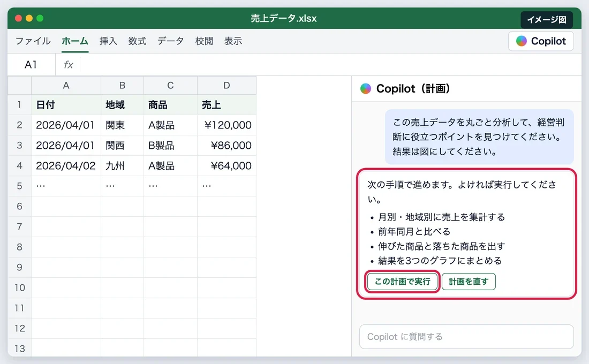Screen dimensions: 589x364
Task: Click the 結果を3つのグラフにまとめる step
Action: (x=440, y=260)
